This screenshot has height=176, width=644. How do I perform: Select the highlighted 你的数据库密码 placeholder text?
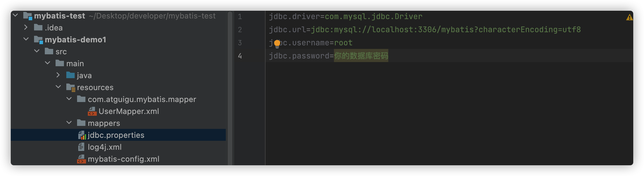(361, 55)
